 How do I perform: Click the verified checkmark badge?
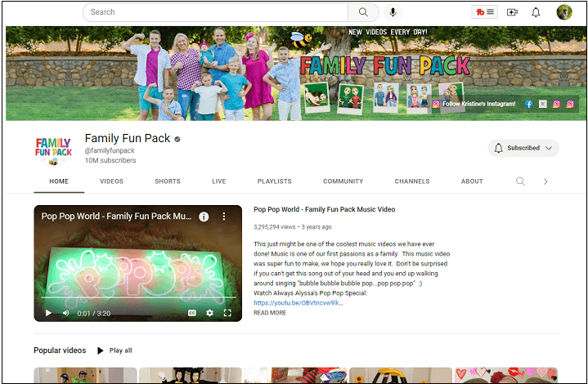(177, 139)
